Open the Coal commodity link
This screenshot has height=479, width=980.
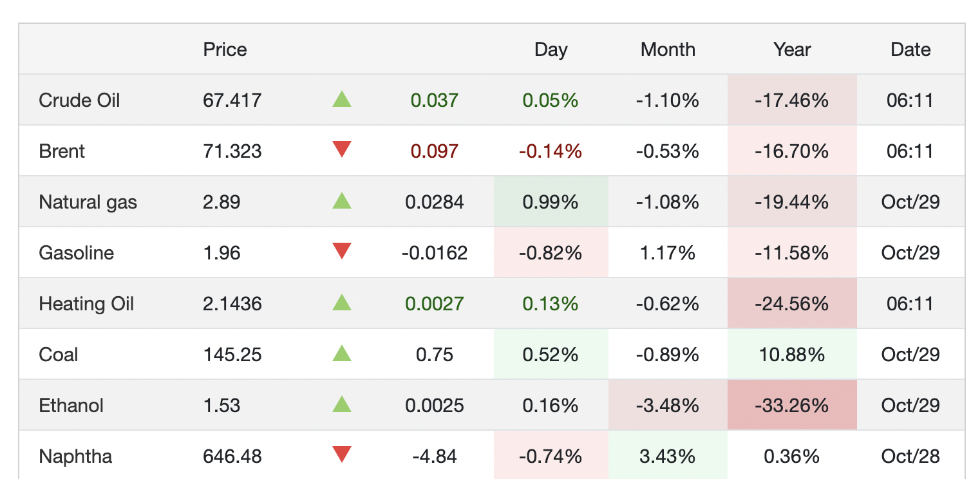coord(59,355)
